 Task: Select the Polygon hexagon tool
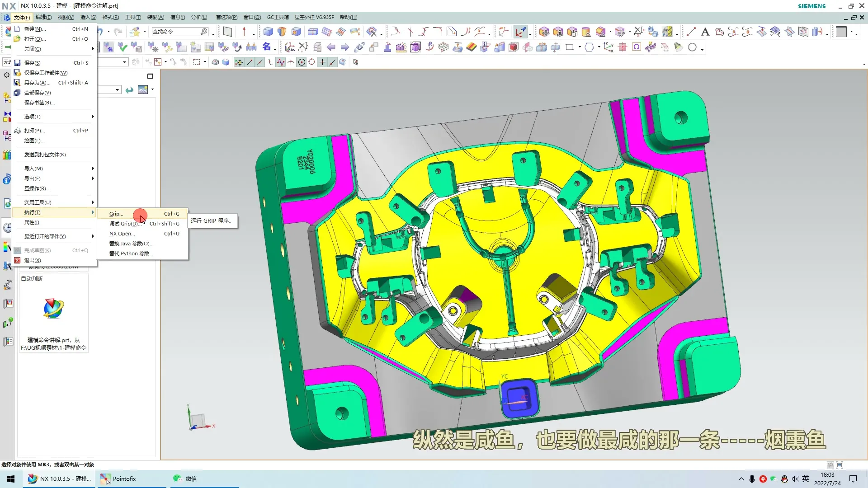[x=589, y=47]
